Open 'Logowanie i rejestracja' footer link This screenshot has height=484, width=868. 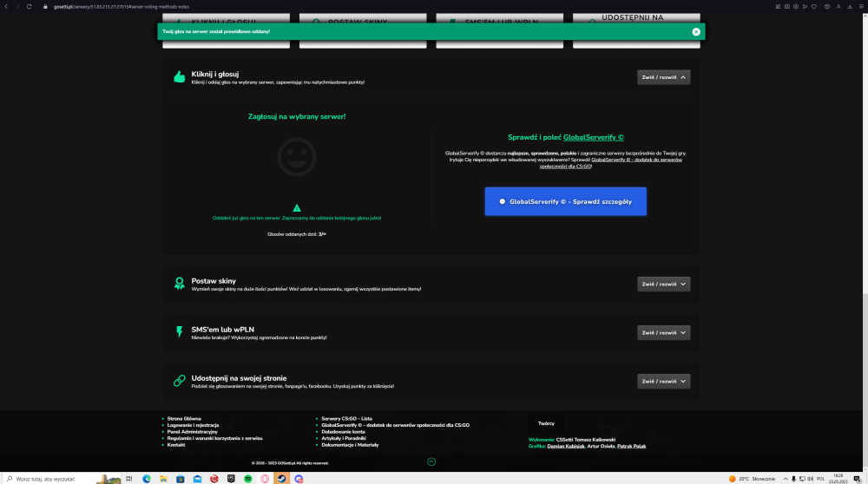(193, 425)
